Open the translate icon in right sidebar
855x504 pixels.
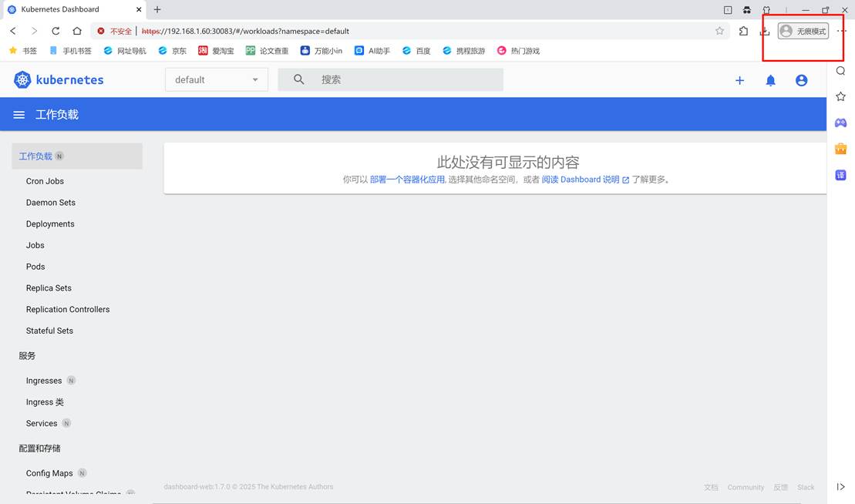tap(841, 175)
